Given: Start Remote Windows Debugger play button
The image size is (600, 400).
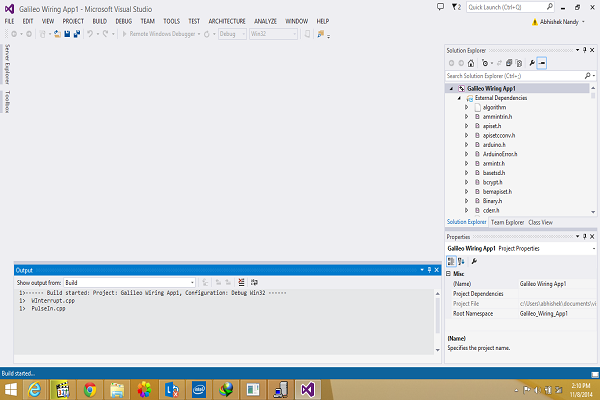Looking at the screenshot, I should tap(124, 34).
